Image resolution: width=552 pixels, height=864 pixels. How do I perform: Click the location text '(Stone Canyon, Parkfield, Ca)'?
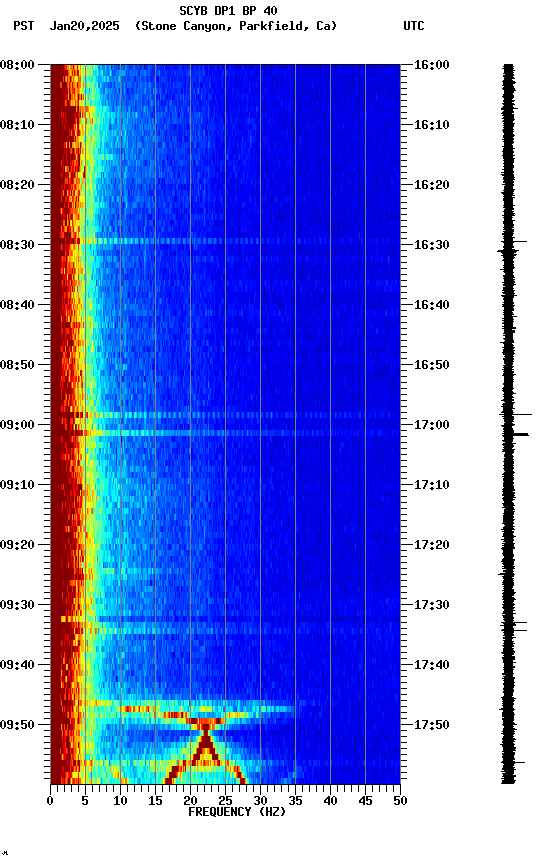pyautogui.click(x=236, y=26)
